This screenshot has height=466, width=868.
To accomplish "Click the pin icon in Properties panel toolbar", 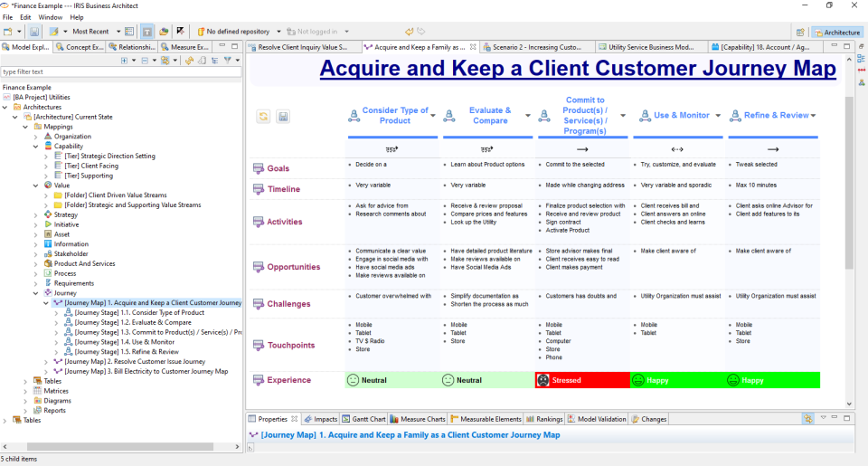I will 808,419.
